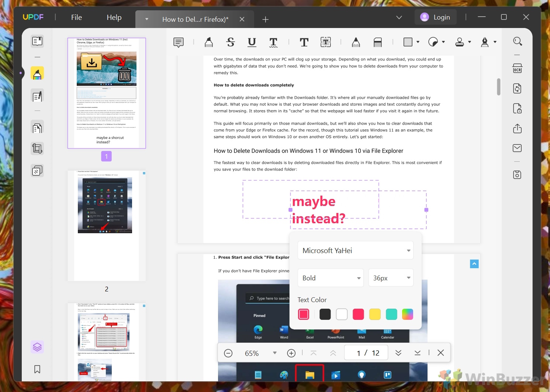Choose the teal text color swatch
Screen dimensions: 550x392
391,314
